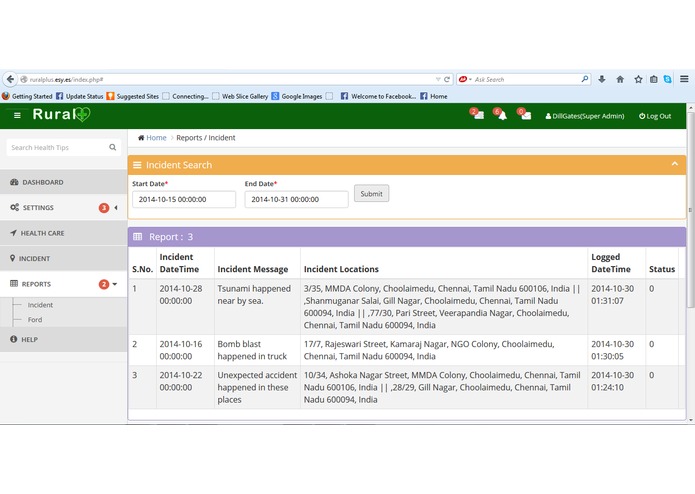Select 'Unexpected accident happened' message cell
Image resolution: width=695 pixels, height=494 pixels.
coord(258,387)
